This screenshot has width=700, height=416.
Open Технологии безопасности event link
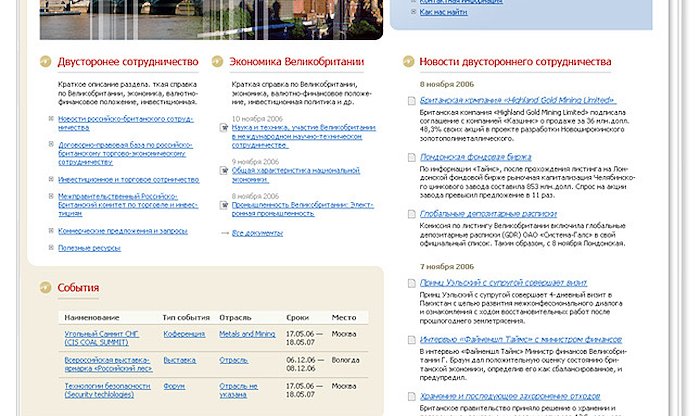coord(108,390)
